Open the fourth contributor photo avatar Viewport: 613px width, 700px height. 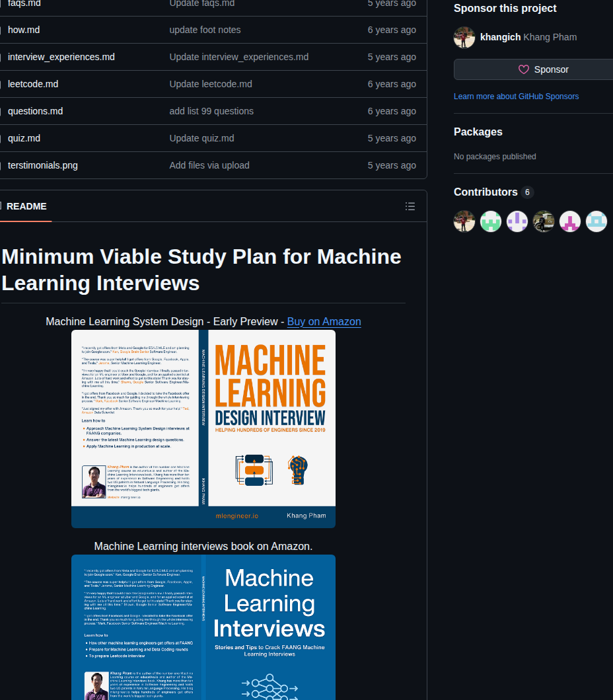(544, 221)
